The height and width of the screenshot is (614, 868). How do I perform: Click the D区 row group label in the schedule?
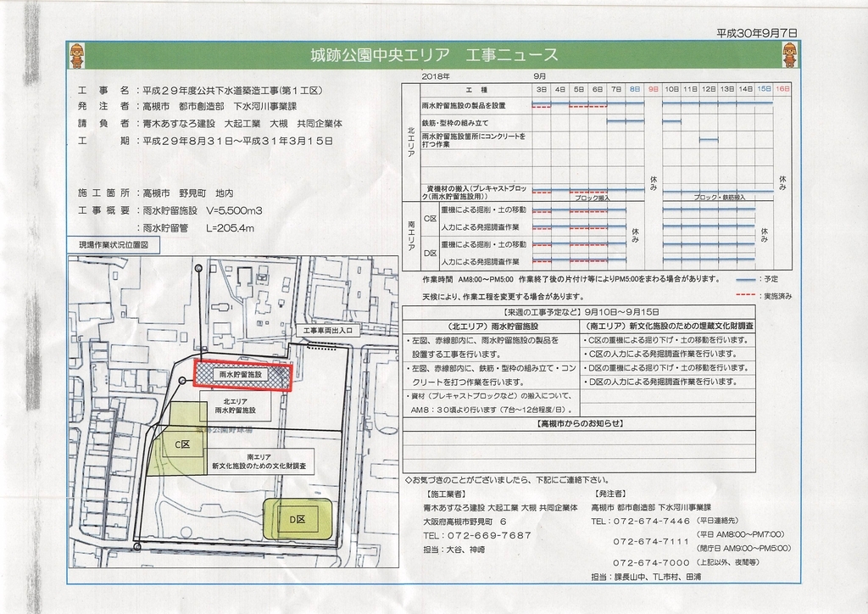click(x=430, y=253)
